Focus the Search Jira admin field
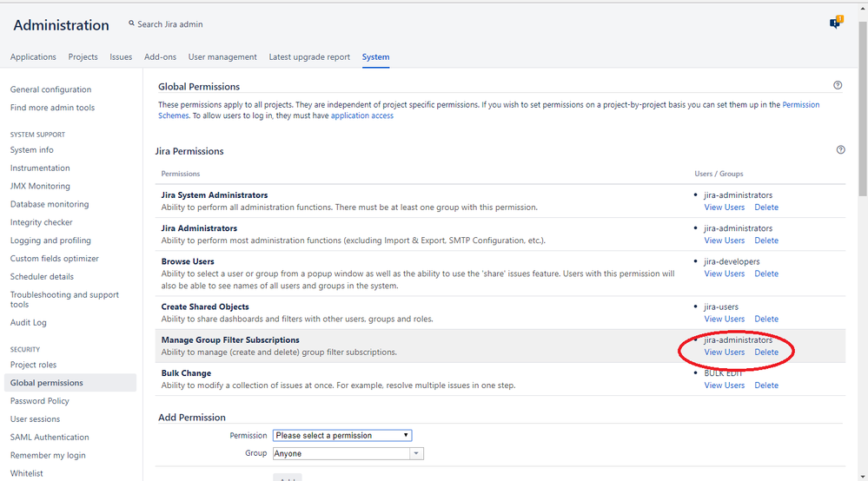Image resolution: width=868 pixels, height=481 pixels. (x=170, y=24)
